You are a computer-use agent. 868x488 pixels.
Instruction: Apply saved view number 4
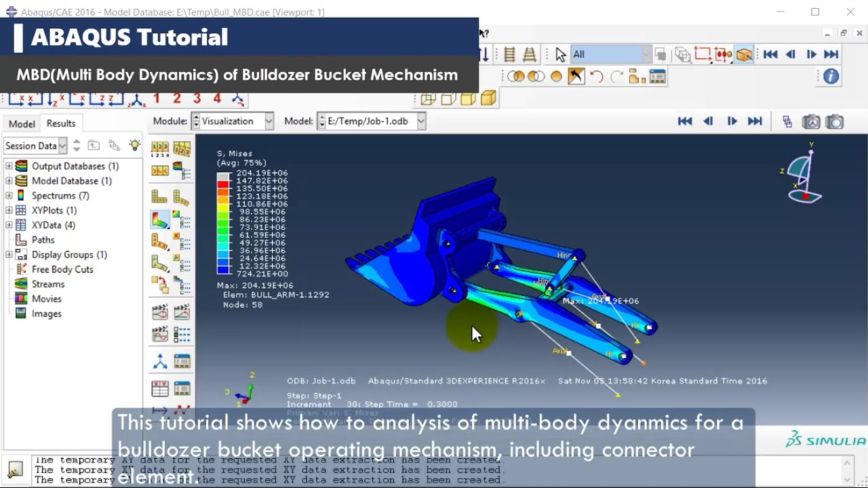point(217,99)
